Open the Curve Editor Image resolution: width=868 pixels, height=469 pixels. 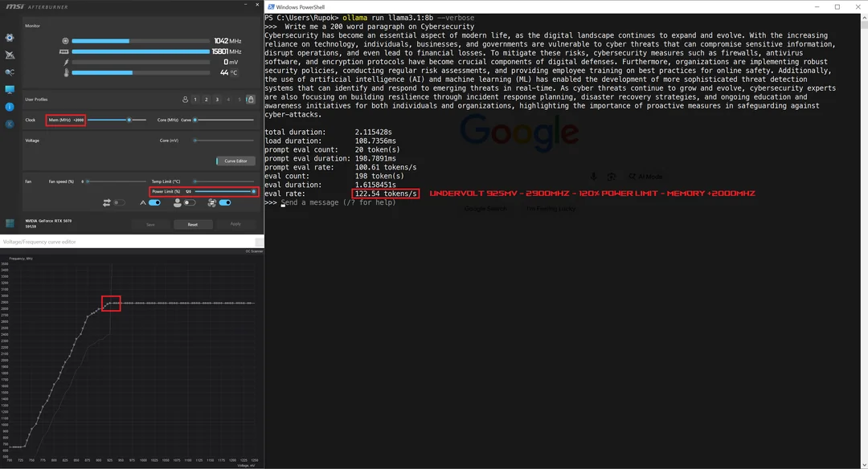coord(235,161)
